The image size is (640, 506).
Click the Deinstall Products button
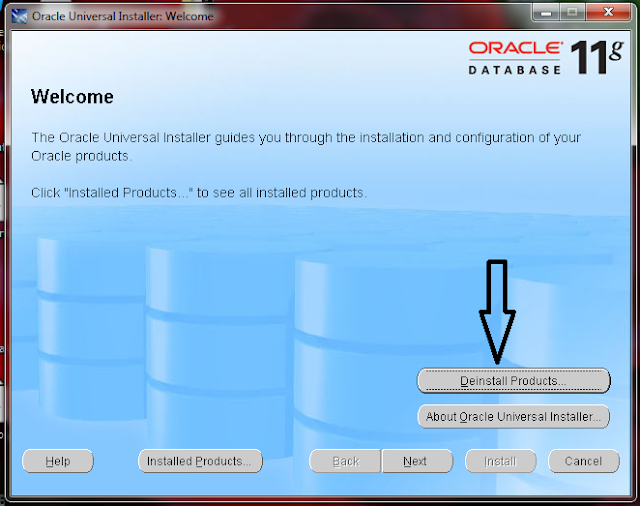click(x=513, y=381)
